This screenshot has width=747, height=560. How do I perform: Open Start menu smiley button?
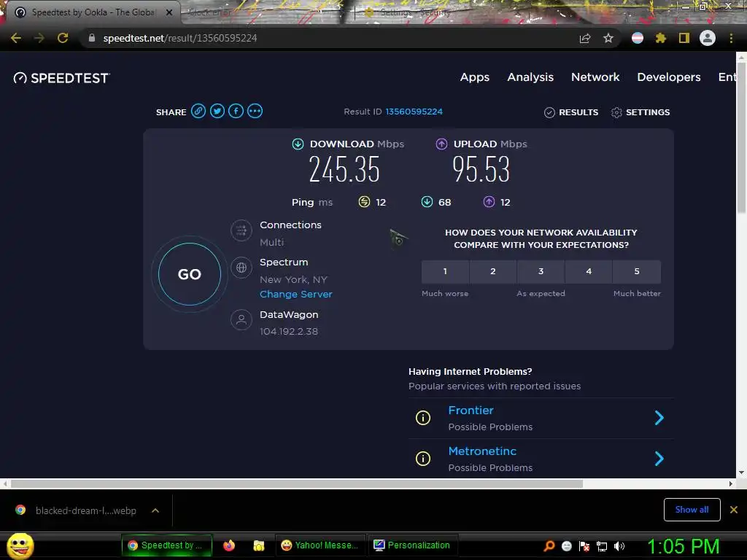(20, 545)
